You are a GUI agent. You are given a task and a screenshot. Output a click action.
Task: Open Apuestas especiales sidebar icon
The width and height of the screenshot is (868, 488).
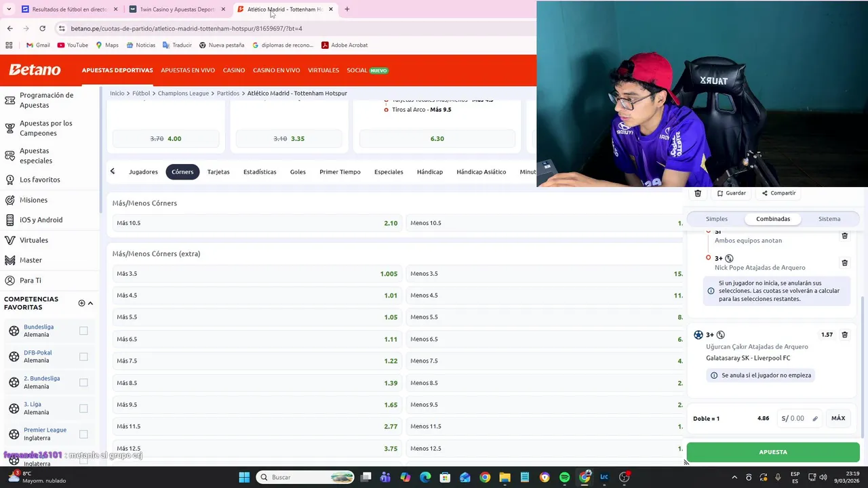(9, 156)
